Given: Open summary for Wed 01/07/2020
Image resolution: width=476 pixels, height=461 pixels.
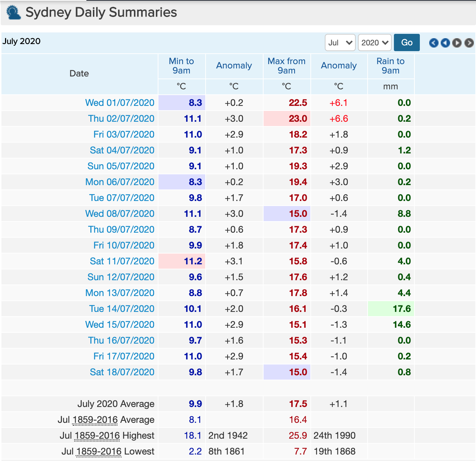Looking at the screenshot, I should pos(120,103).
